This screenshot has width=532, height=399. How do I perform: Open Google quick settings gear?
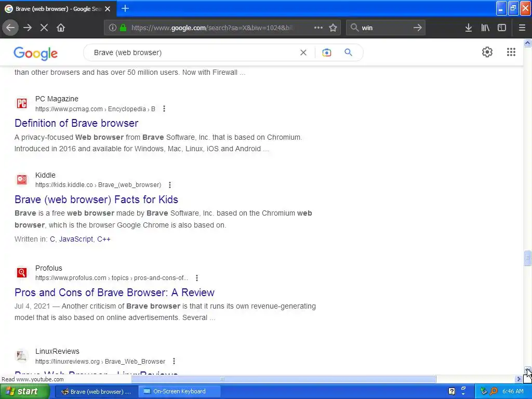487,52
